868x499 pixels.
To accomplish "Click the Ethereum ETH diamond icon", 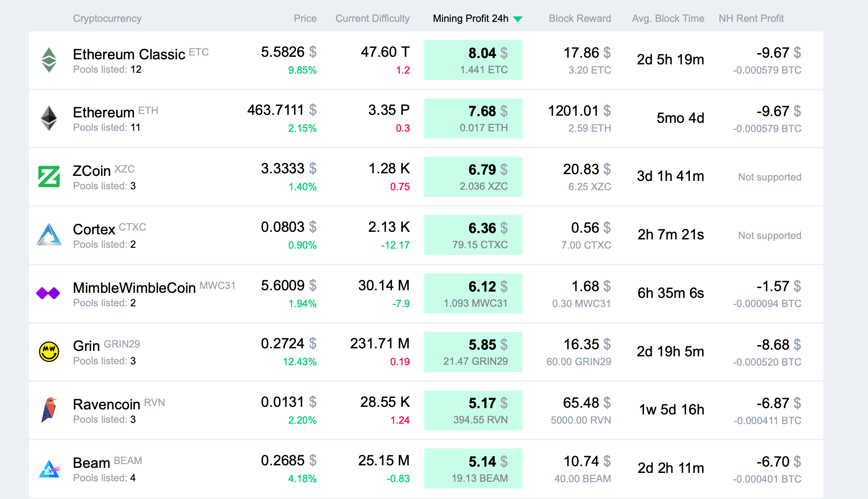I will 47,116.
